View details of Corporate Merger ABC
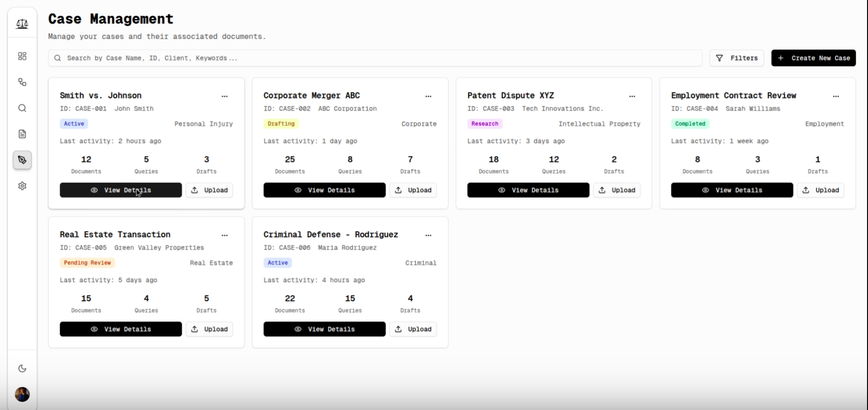This screenshot has height=410, width=868. click(x=324, y=190)
